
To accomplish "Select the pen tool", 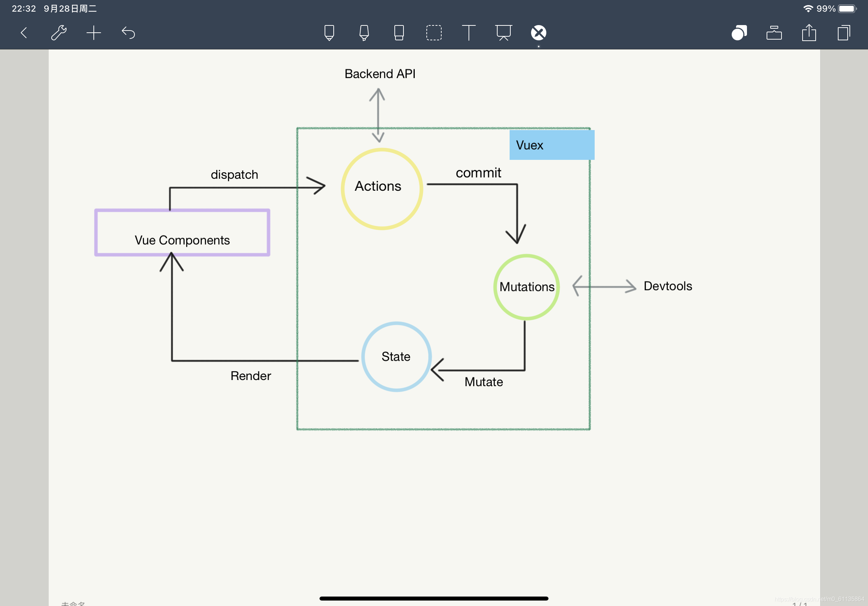I will pyautogui.click(x=329, y=33).
